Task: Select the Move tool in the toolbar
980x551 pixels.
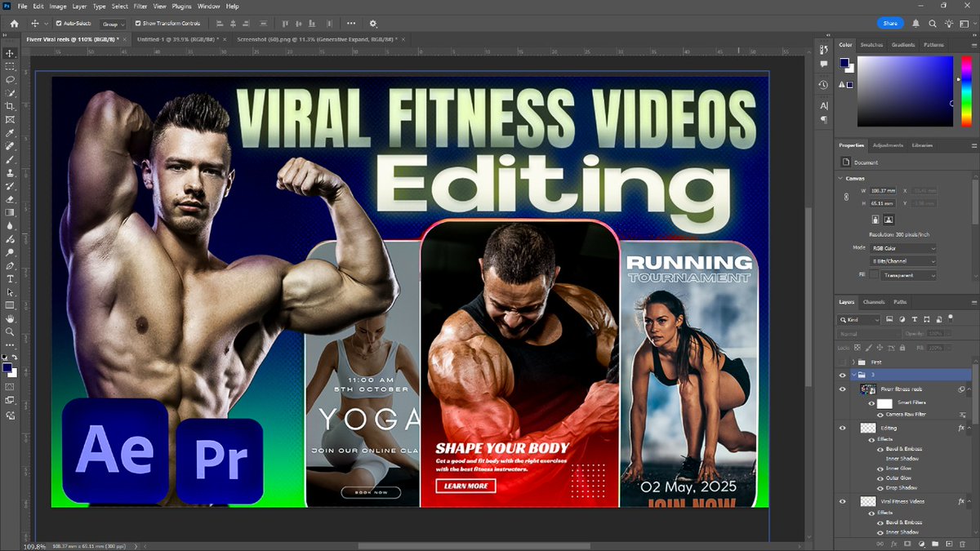Action: (x=10, y=53)
